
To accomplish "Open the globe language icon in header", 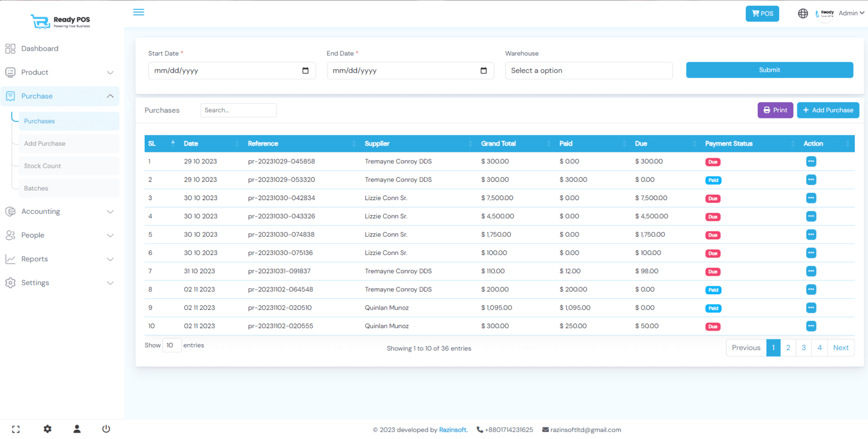I will [x=803, y=13].
